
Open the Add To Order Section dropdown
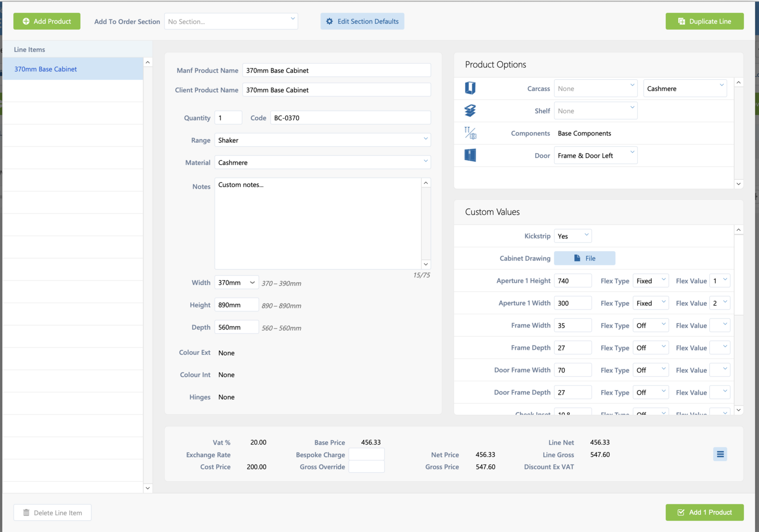231,21
